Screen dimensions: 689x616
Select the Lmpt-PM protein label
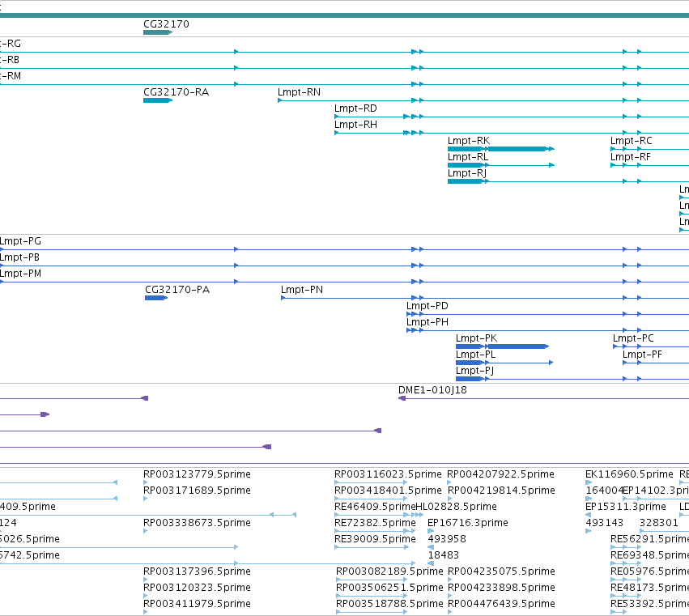click(x=21, y=274)
